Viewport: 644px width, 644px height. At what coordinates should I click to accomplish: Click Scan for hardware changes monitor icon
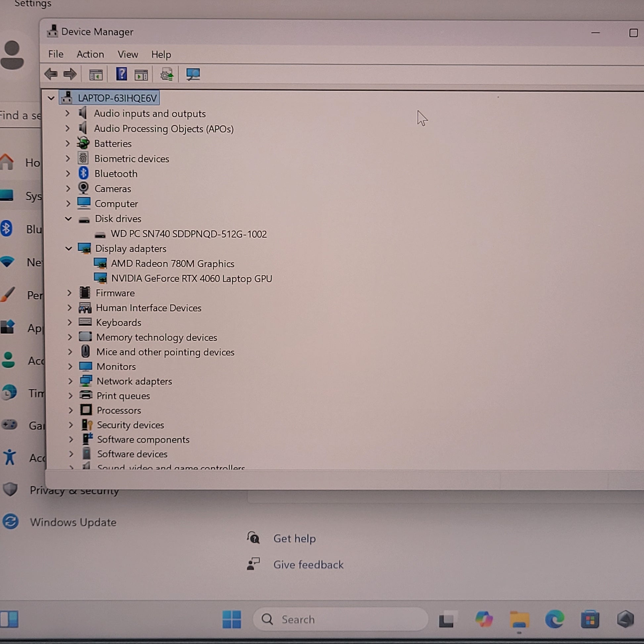193,74
